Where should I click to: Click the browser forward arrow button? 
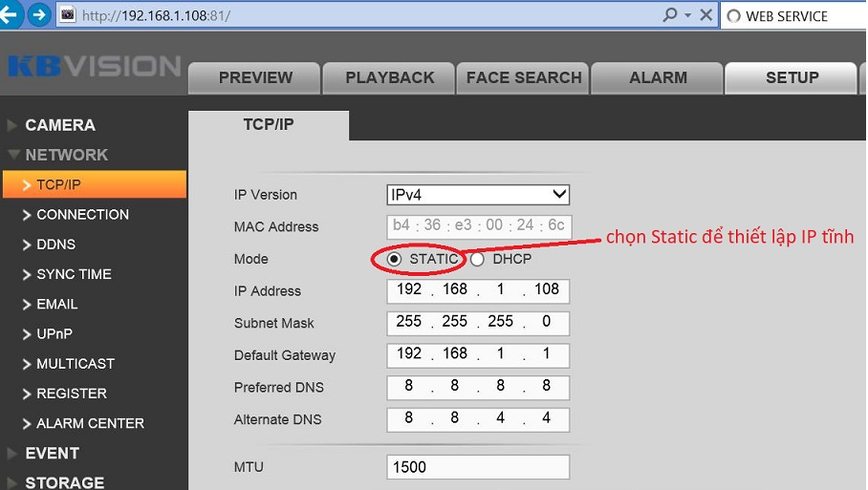[39, 15]
